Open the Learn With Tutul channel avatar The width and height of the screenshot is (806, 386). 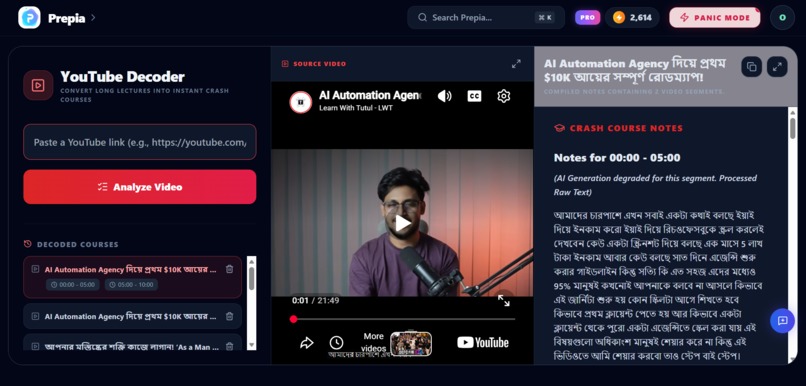301,102
